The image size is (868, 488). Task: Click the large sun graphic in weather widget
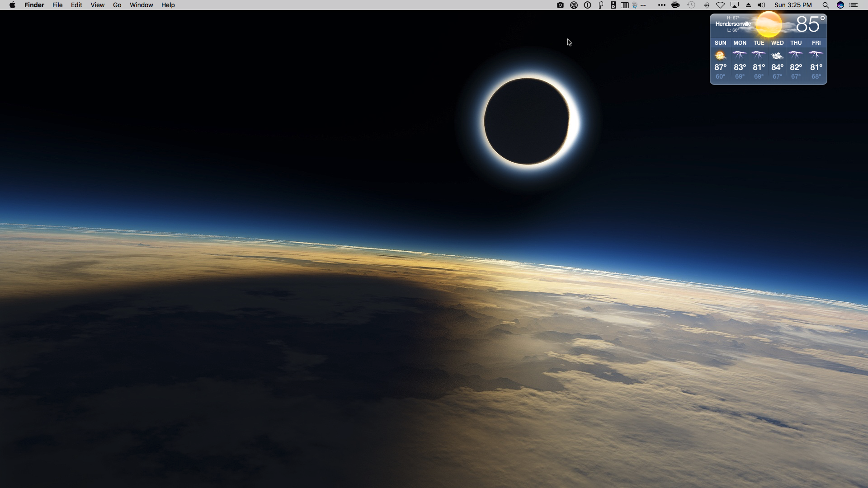[769, 24]
